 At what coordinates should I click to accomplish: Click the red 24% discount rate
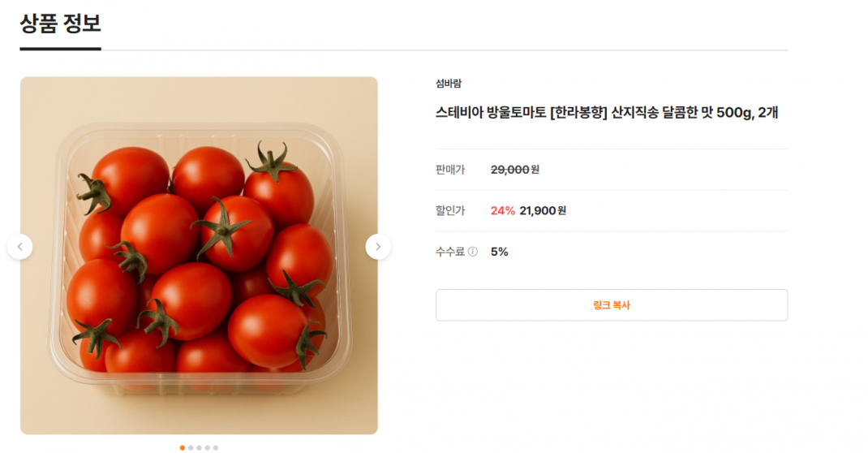click(502, 211)
